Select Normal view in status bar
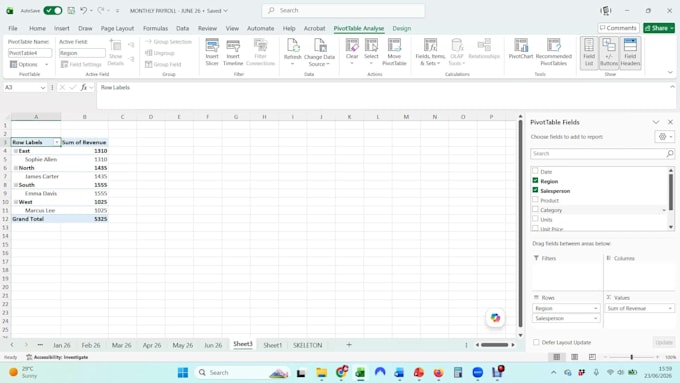The width and height of the screenshot is (680, 383). point(557,357)
